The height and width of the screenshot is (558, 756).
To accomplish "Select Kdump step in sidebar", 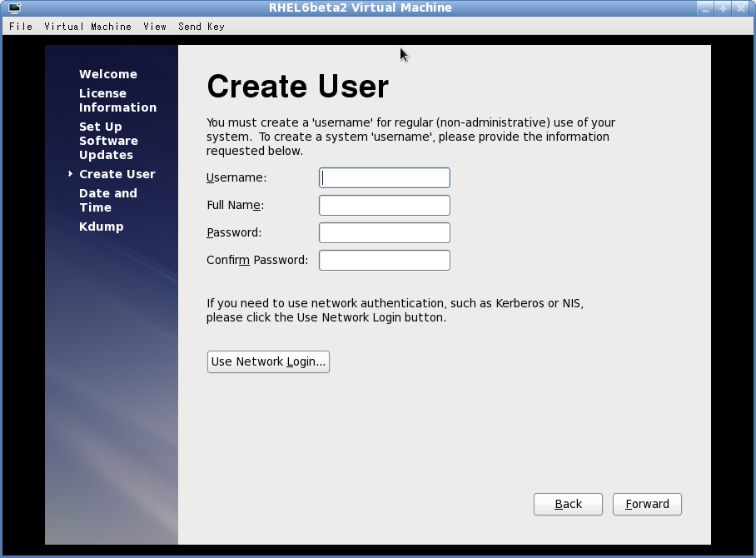I will [x=102, y=227].
